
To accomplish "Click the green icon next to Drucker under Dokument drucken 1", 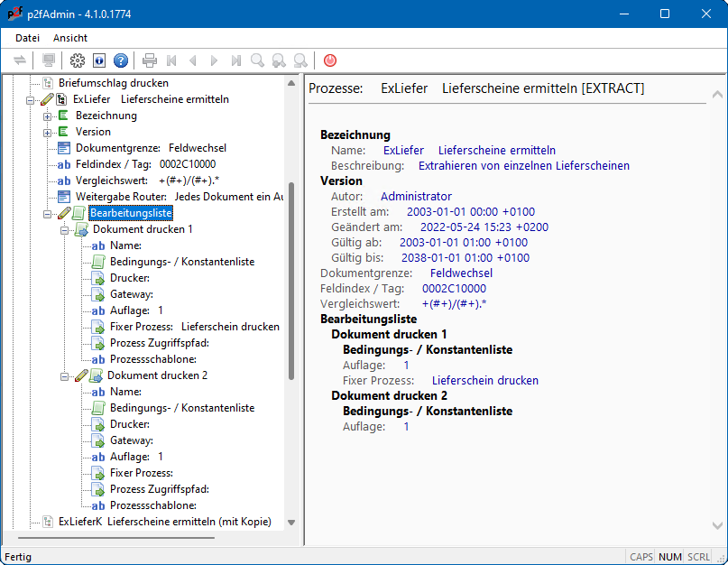I will point(98,278).
